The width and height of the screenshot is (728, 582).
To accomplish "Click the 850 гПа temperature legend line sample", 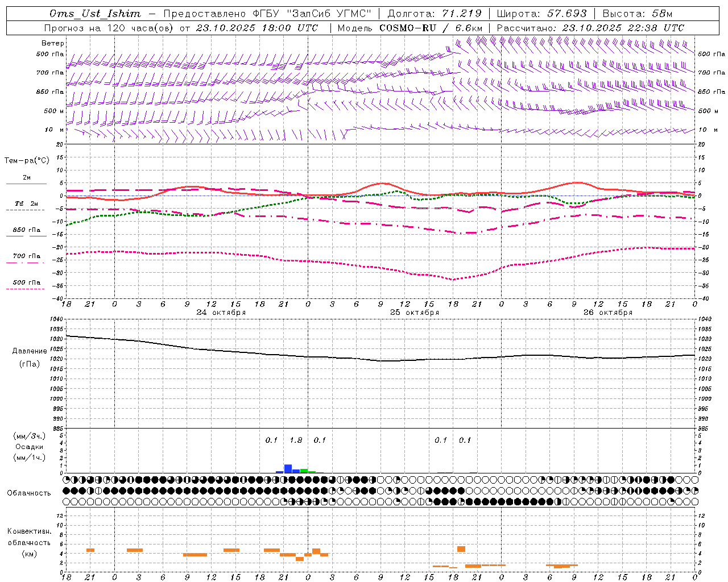I will (x=26, y=236).
